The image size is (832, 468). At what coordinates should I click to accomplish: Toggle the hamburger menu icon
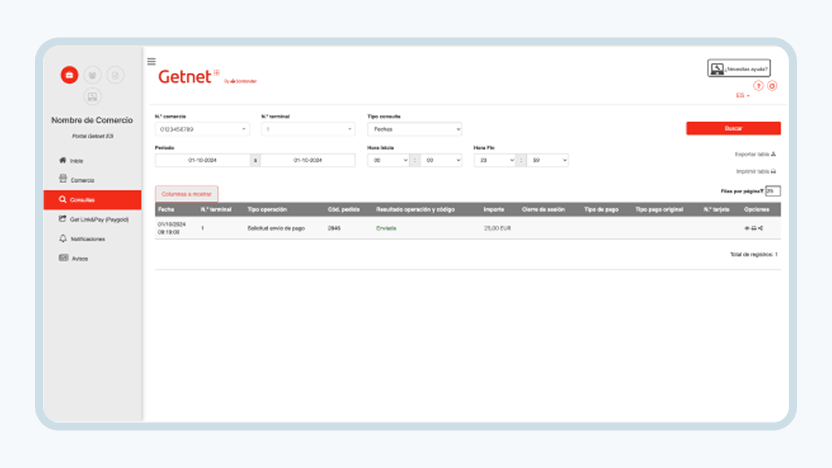[151, 62]
